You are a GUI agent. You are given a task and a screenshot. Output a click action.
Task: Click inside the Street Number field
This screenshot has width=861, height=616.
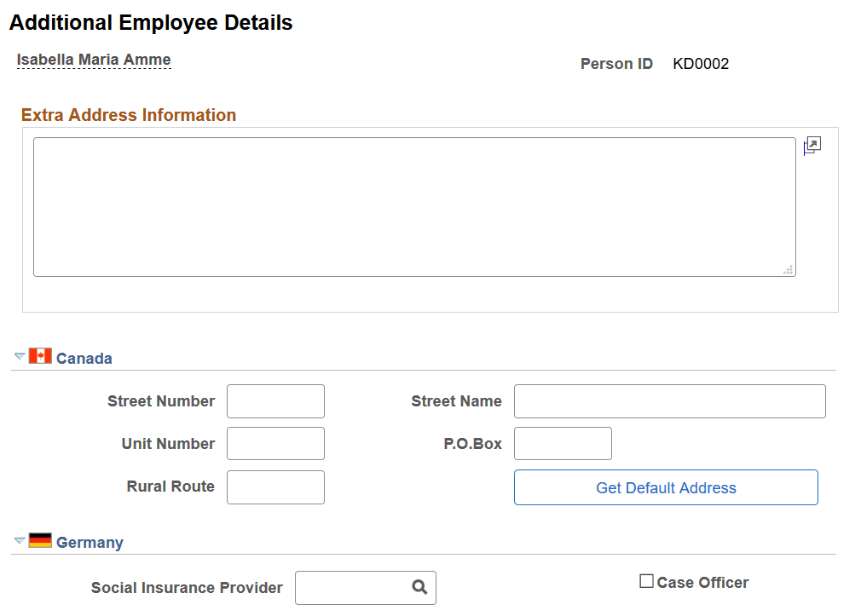point(274,400)
